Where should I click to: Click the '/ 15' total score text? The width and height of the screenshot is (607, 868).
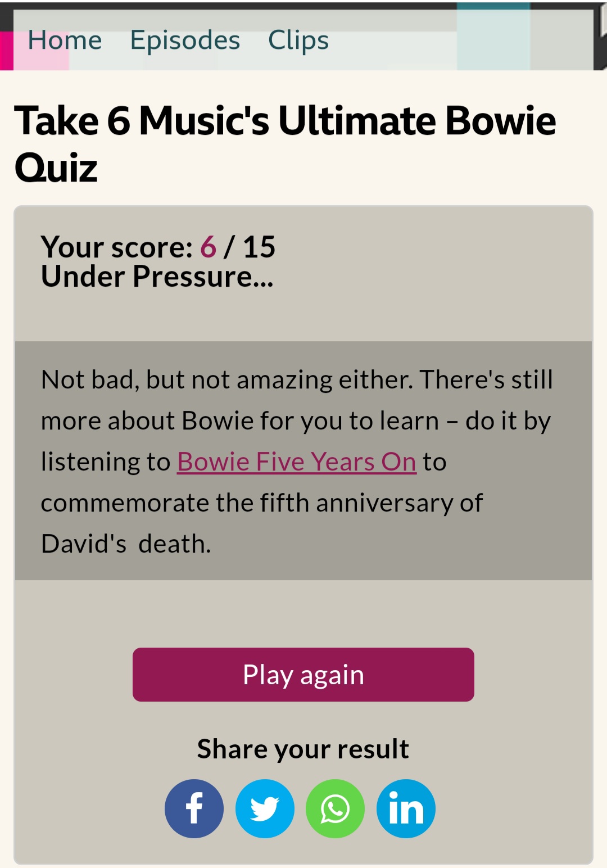250,247
